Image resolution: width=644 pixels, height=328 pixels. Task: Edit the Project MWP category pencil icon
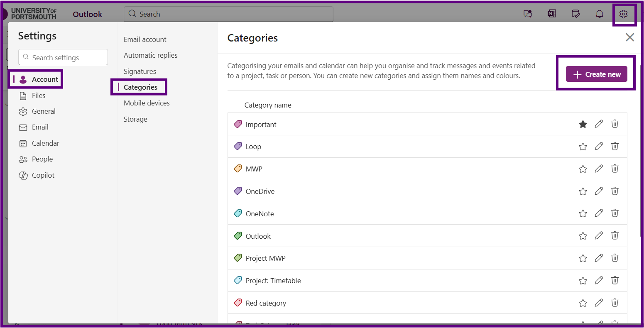click(599, 258)
